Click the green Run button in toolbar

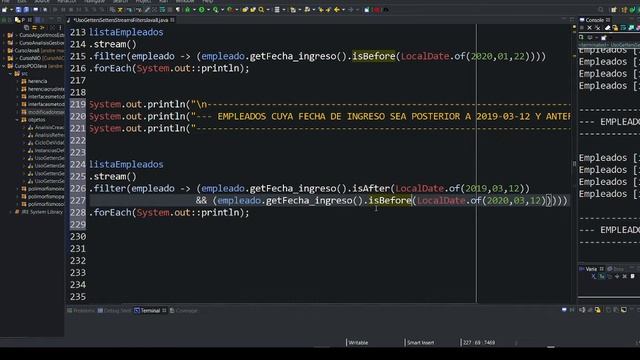[x=202, y=9]
